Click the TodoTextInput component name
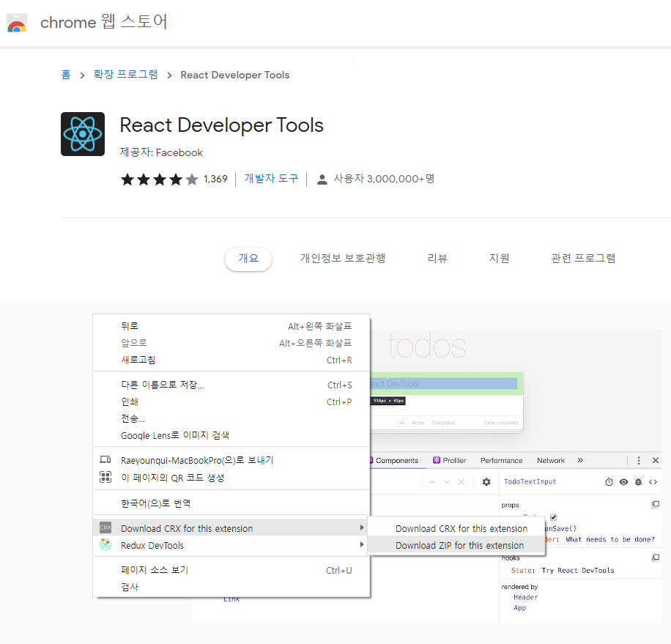Viewport: 671px width, 644px height. [x=530, y=482]
